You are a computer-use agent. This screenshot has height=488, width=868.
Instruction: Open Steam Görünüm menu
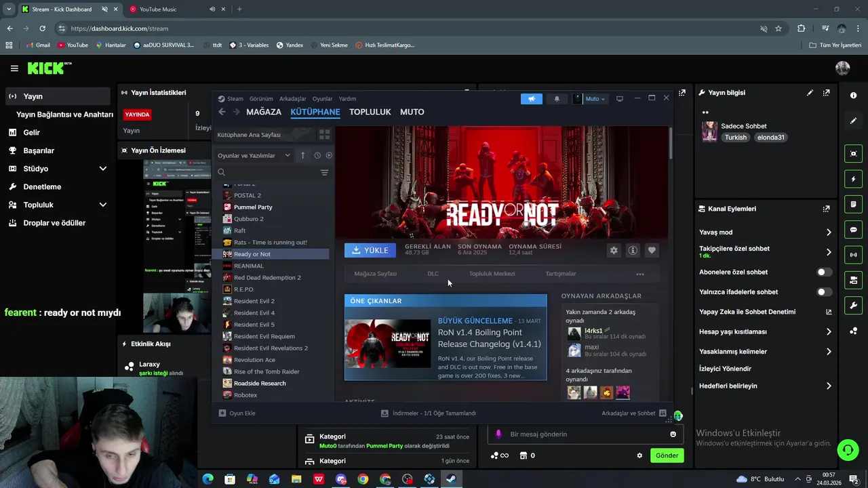click(x=261, y=99)
